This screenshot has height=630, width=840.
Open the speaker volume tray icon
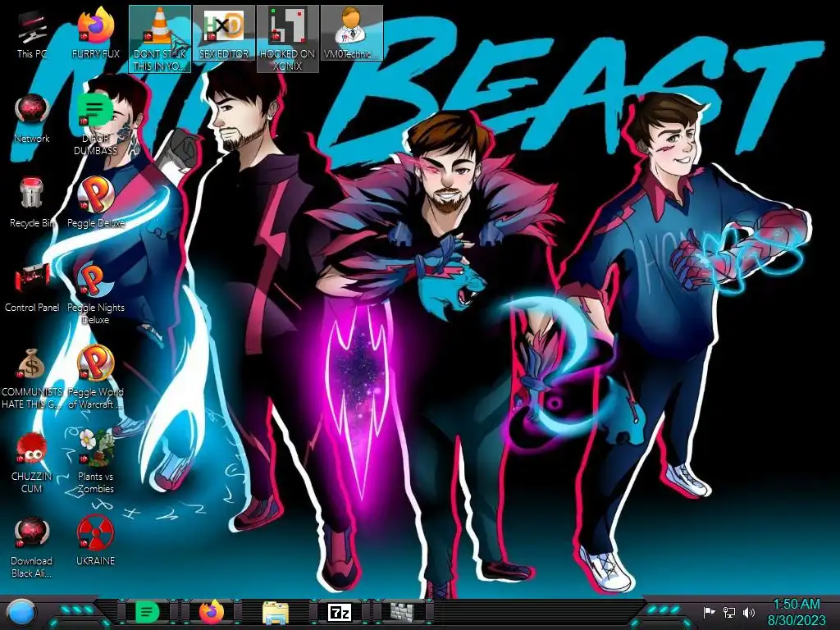(x=748, y=612)
